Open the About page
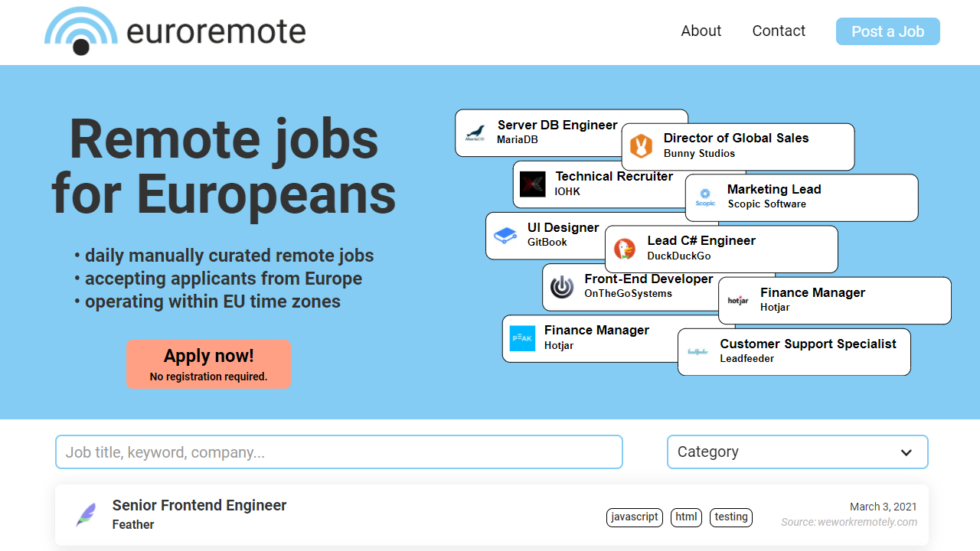This screenshot has width=980, height=551. click(x=701, y=31)
